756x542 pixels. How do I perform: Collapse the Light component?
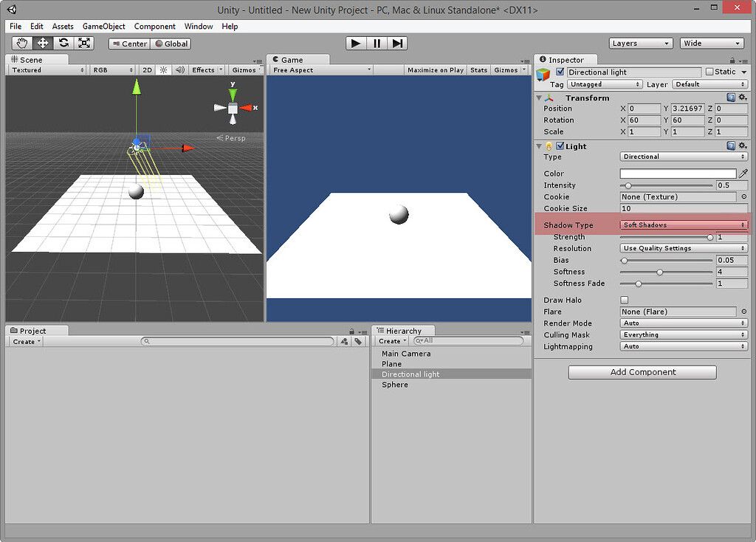[539, 146]
